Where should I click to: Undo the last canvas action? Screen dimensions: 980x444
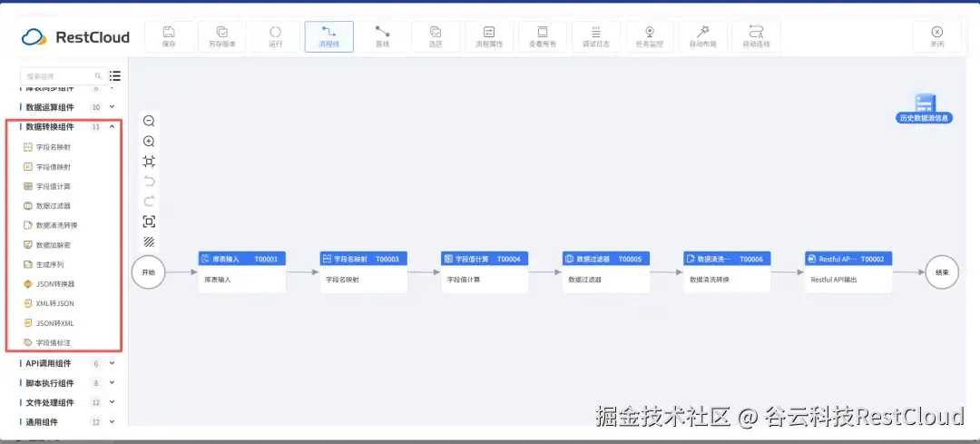[x=149, y=182]
